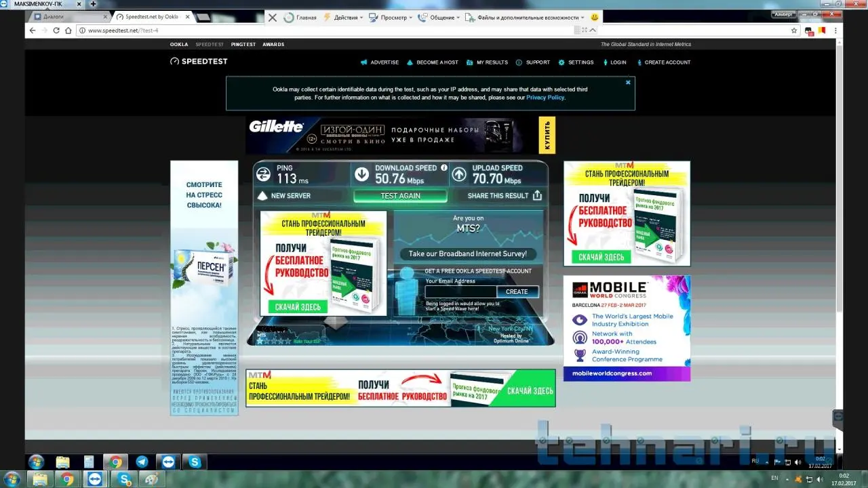Click the smiley feedback icon in TeamViewer toolbar
The height and width of the screenshot is (488, 868).
pos(595,17)
